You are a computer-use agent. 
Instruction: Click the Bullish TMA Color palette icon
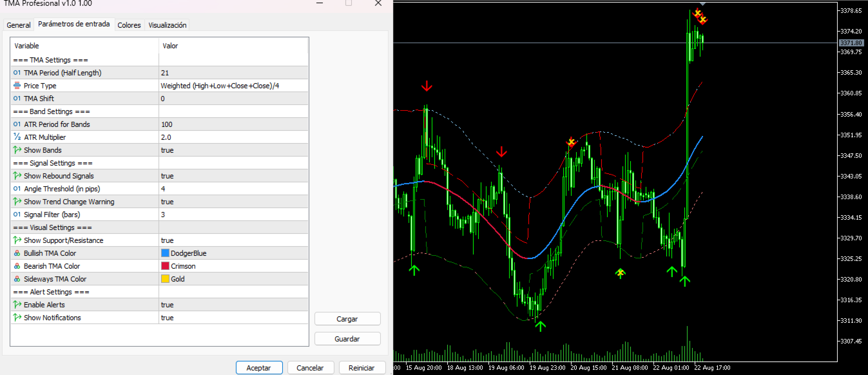tap(17, 253)
